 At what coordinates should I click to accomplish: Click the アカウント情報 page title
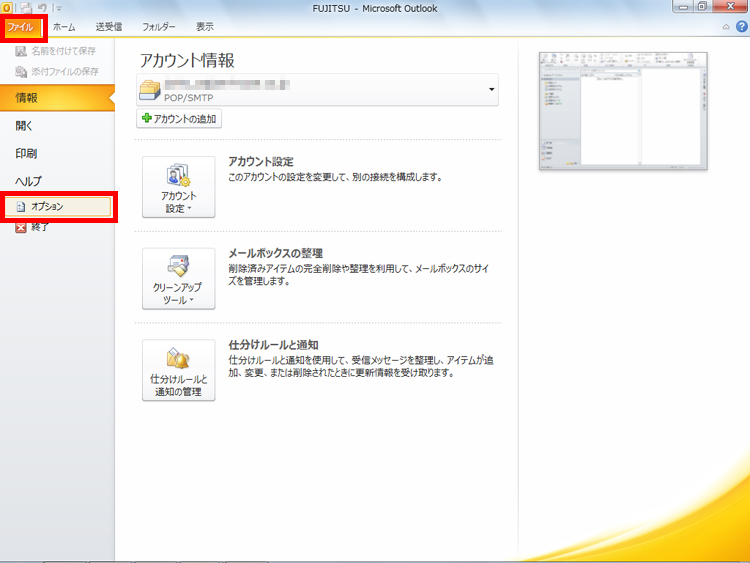tap(187, 61)
